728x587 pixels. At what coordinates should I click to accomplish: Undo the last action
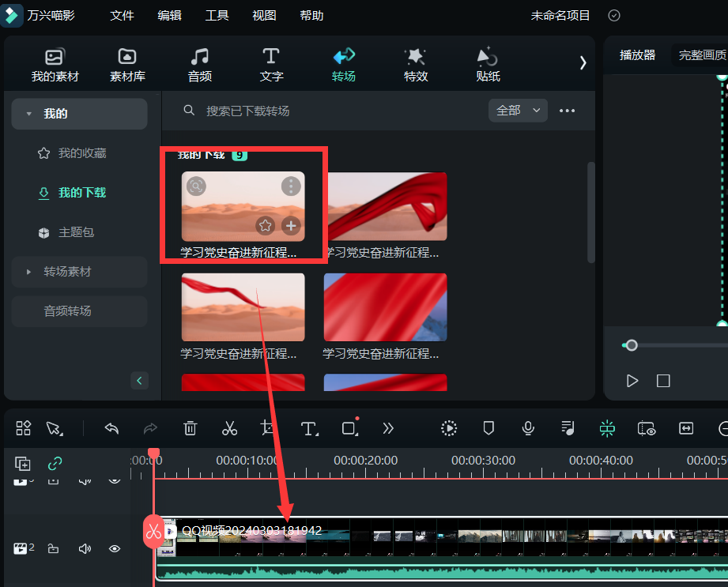coord(111,428)
